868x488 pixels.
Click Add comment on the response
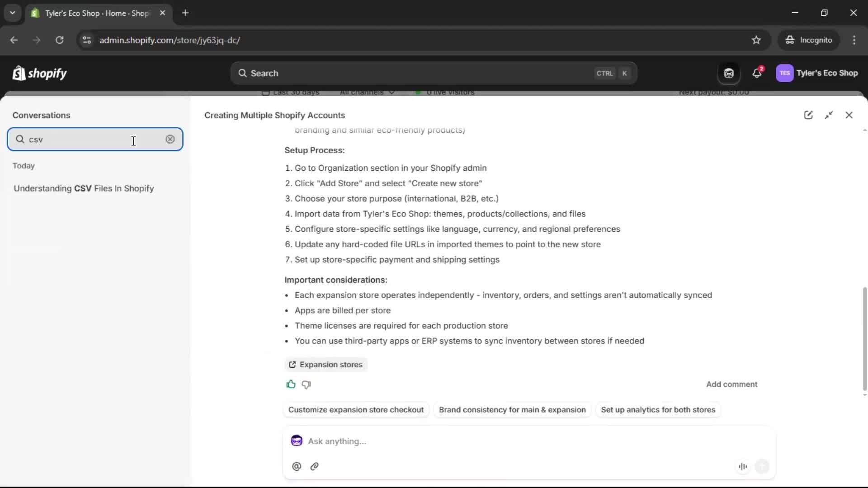coord(731,384)
